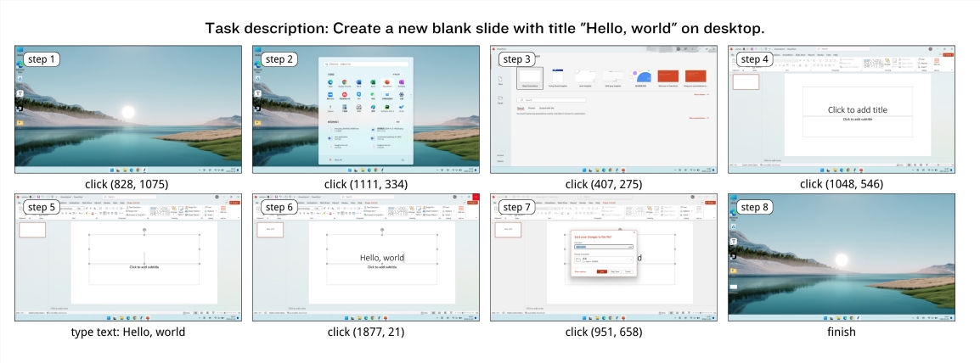Follow the More themes link in step 3
The image size is (980, 363).
tap(699, 93)
